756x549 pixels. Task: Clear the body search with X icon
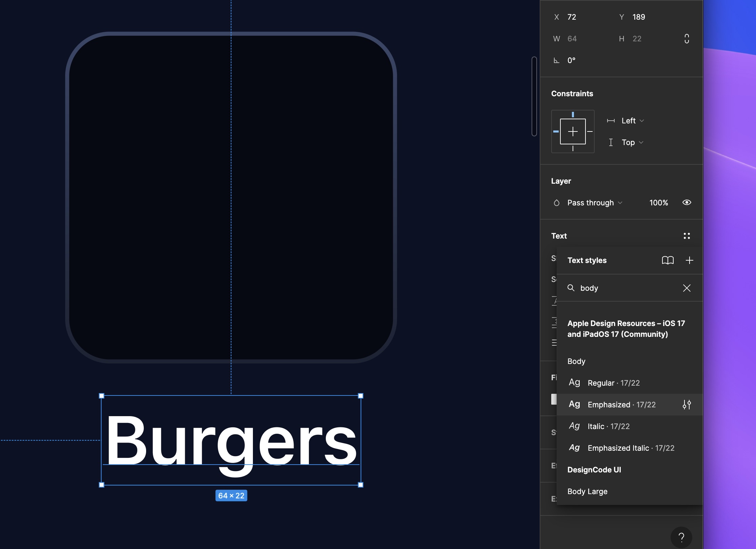pyautogui.click(x=687, y=288)
